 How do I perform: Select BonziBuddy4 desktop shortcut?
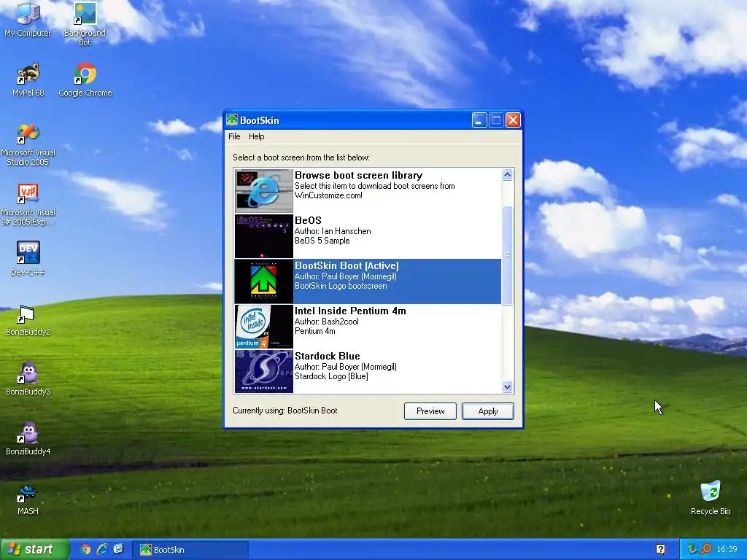pos(28,438)
